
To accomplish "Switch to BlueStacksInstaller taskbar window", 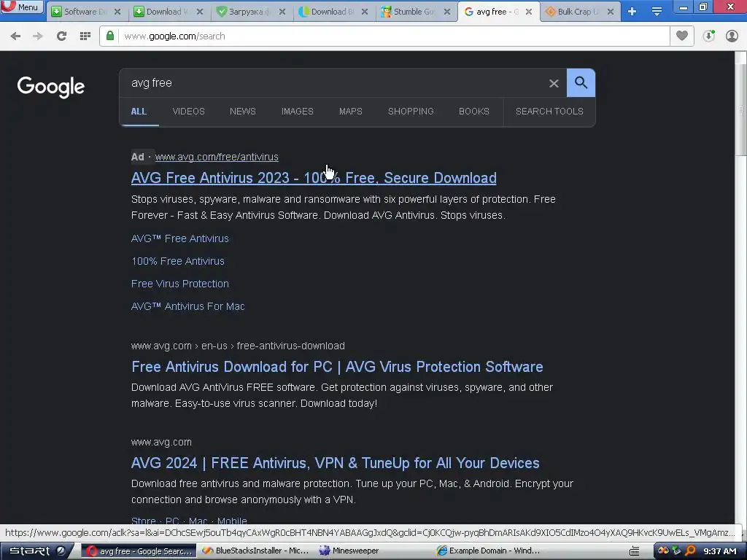I will pos(256,551).
